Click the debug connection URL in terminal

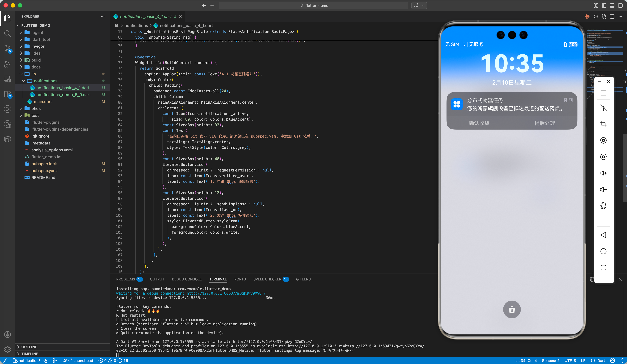[x=226, y=293]
